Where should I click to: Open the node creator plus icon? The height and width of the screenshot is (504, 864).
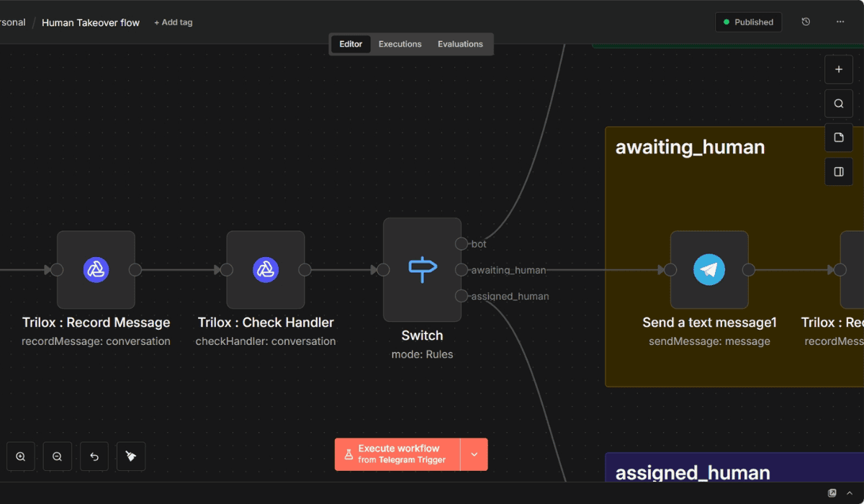click(838, 69)
